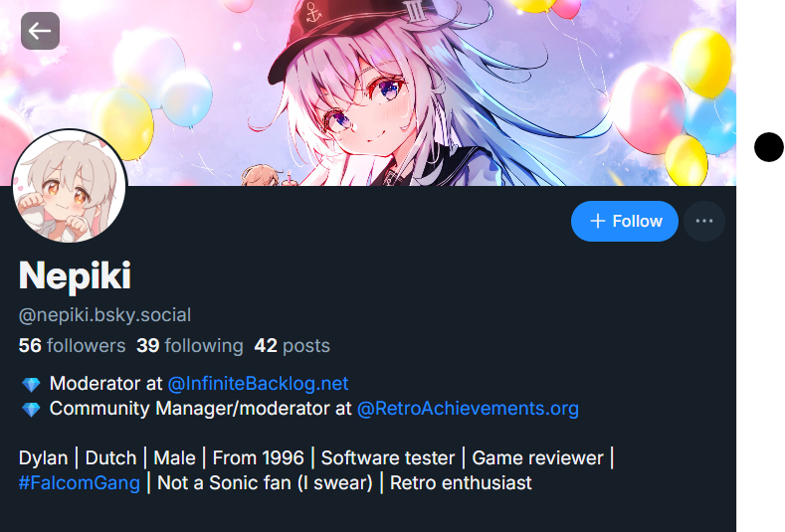
Task: View the 56 followers list
Action: 72,346
